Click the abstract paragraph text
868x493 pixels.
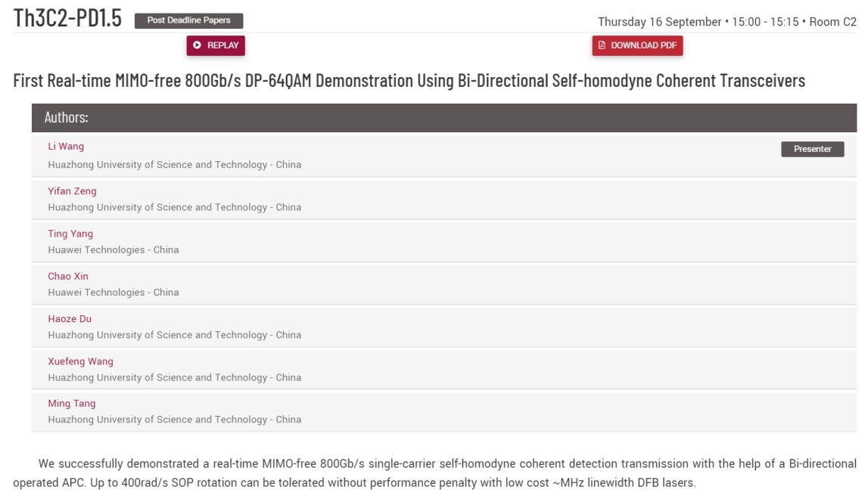coord(434,473)
